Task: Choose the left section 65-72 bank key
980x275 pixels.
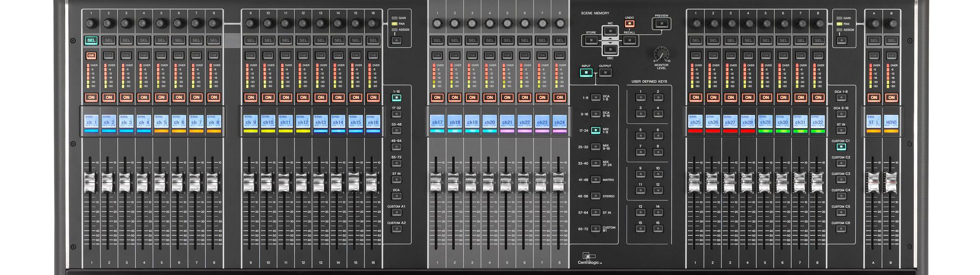Action: 396,164
